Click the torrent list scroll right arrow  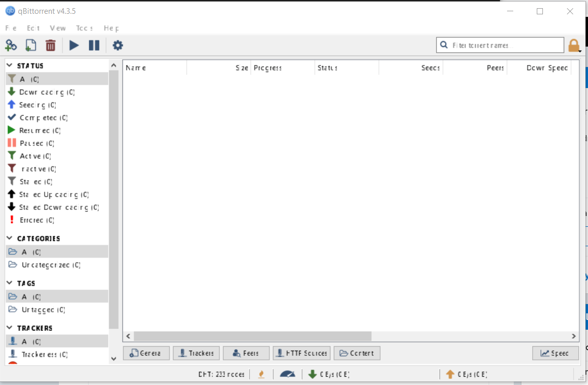(x=573, y=336)
